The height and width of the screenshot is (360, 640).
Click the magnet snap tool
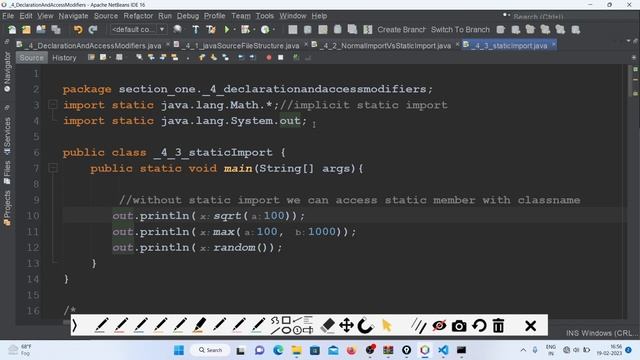click(365, 325)
